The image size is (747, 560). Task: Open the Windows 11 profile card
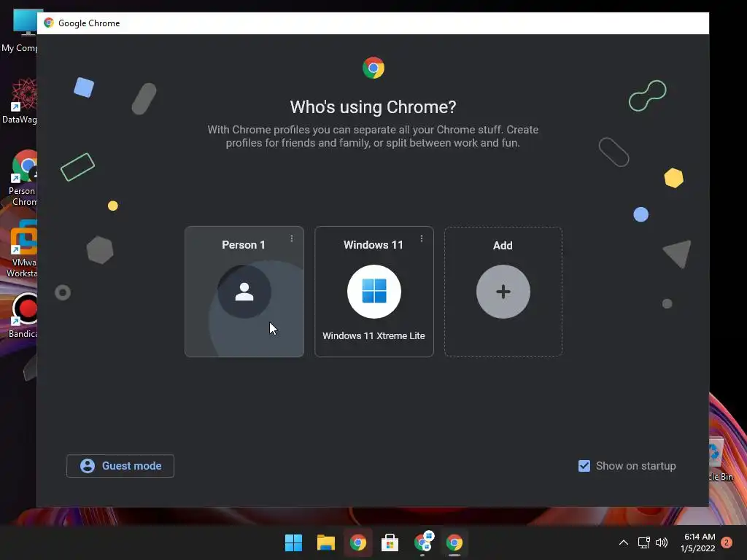pyautogui.click(x=374, y=292)
